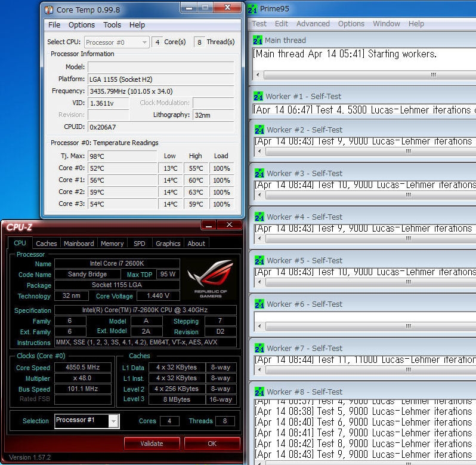Open the File menu in Core Temp
Viewport: 476px width, 465px height.
point(54,25)
